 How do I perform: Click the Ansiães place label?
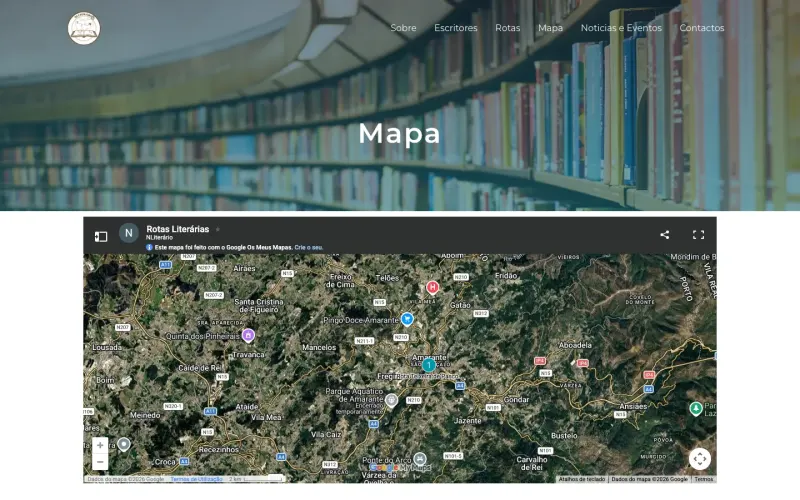[633, 407]
